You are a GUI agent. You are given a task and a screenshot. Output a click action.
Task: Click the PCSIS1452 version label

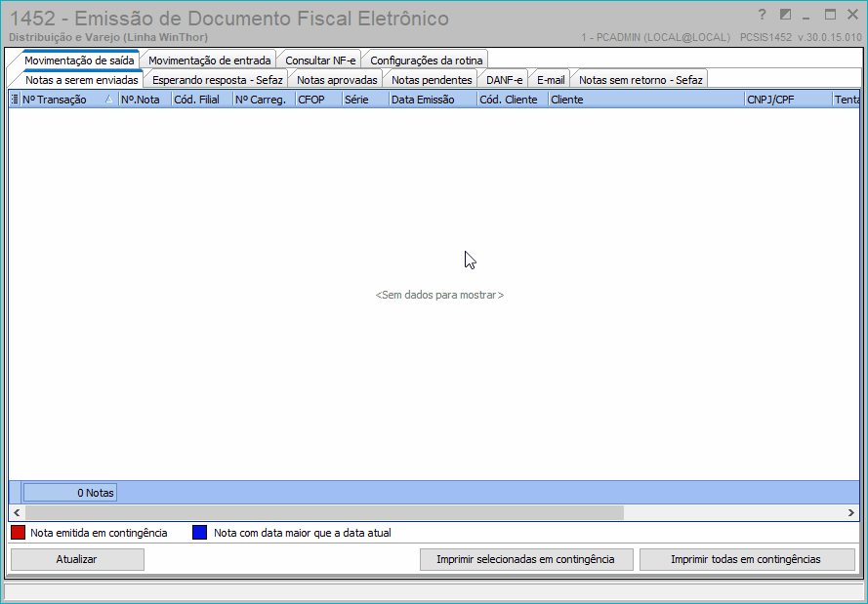[801, 38]
